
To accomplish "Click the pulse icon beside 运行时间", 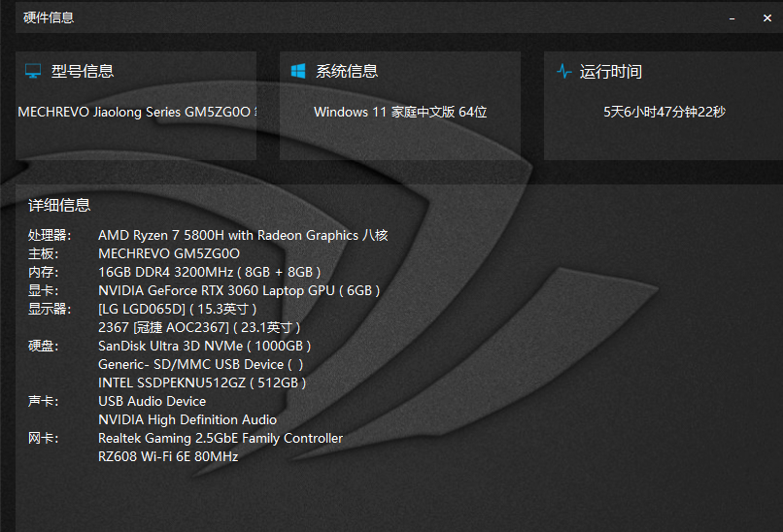I will coord(564,72).
